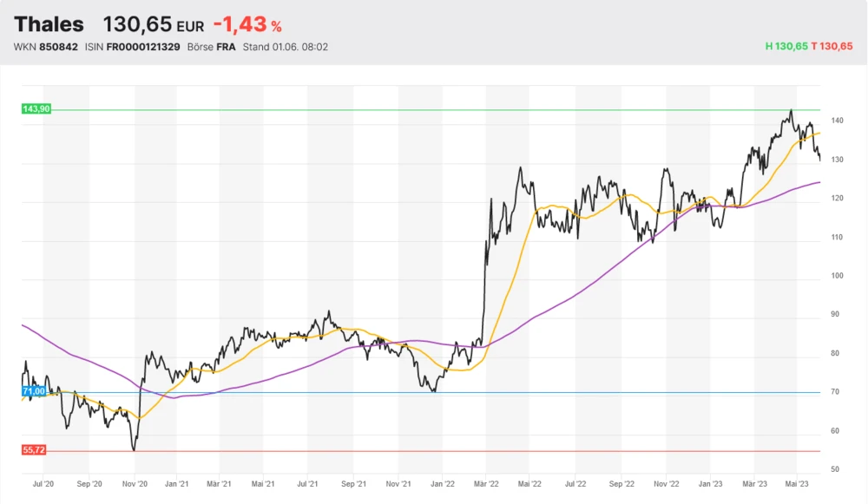The height and width of the screenshot is (504, 868).
Task: Click the Stand 01.06. 08:02 timestamp
Action: pyautogui.click(x=285, y=47)
